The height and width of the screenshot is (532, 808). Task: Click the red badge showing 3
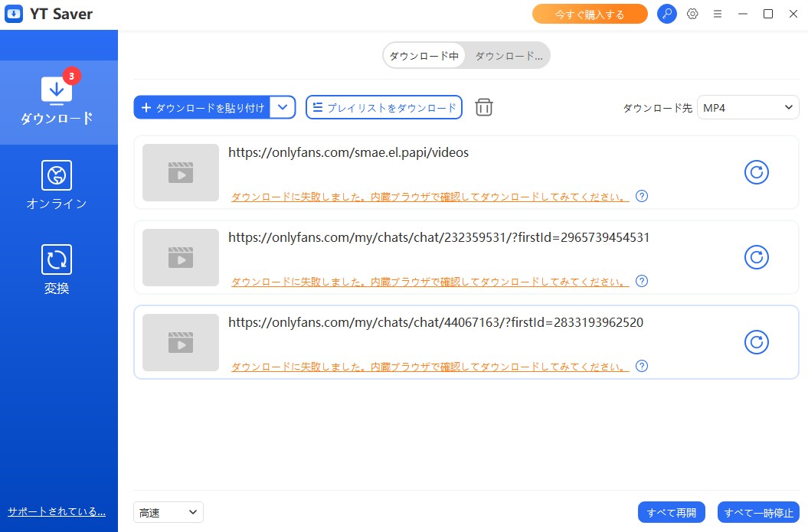coord(72,77)
